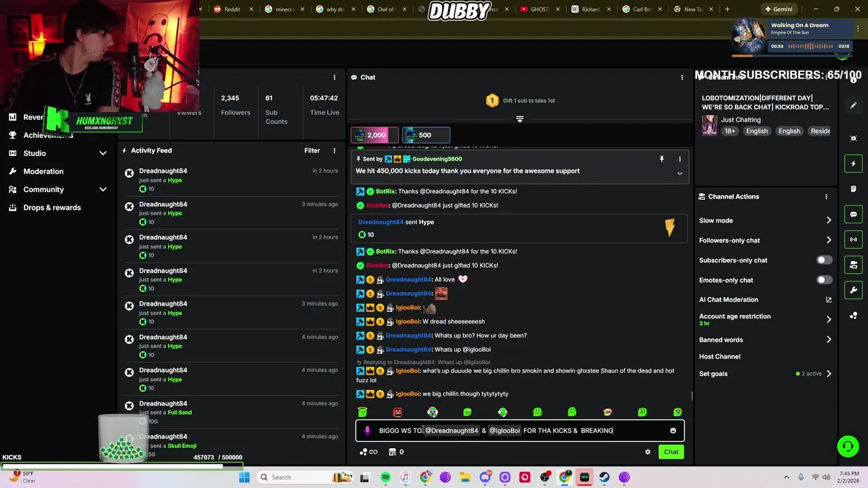Open the pencil edit icon in right sidebar
This screenshot has height=488, width=868.
point(853,105)
